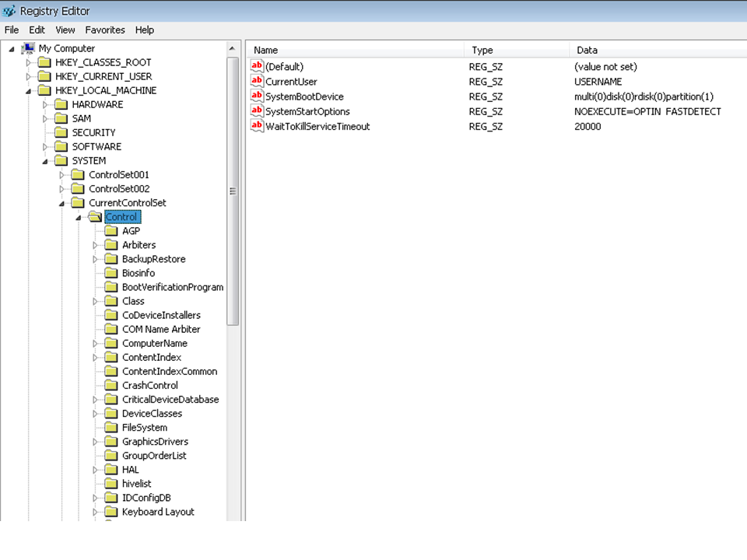747x560 pixels.
Task: Click the ControlSet001 folder icon
Action: pyautogui.click(x=78, y=175)
